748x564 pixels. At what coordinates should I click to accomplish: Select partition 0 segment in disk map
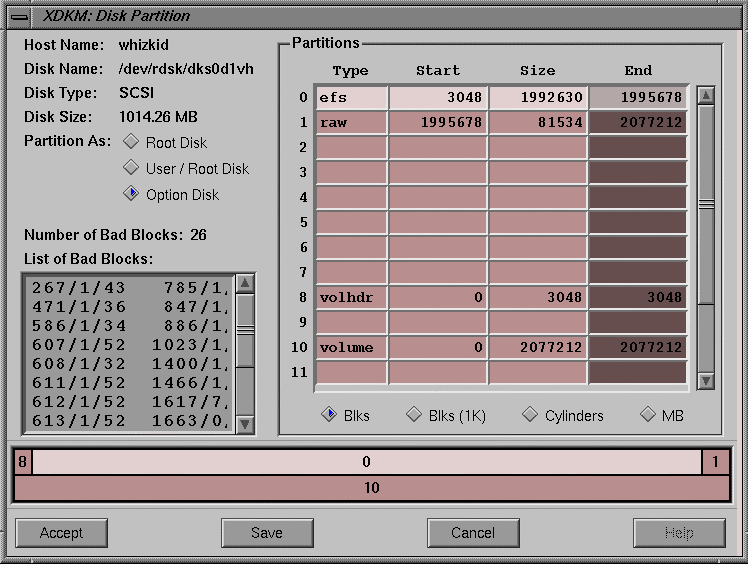(x=367, y=462)
